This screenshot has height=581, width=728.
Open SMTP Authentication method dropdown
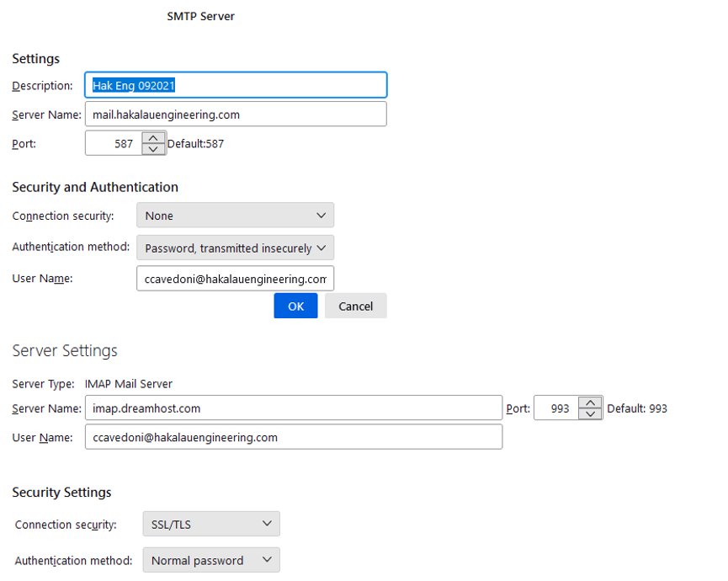tap(235, 248)
